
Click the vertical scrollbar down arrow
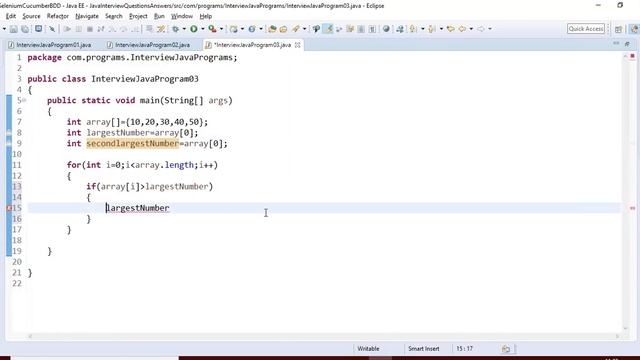click(625, 328)
